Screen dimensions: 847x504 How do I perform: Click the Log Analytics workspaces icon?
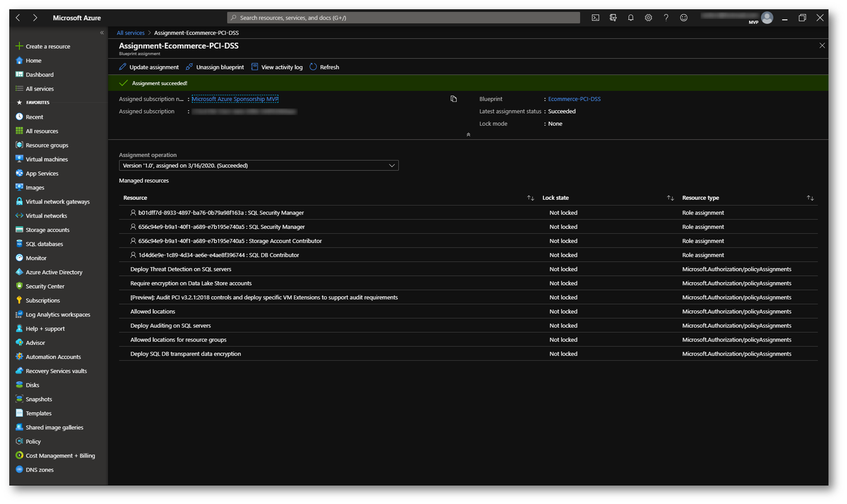click(x=19, y=314)
